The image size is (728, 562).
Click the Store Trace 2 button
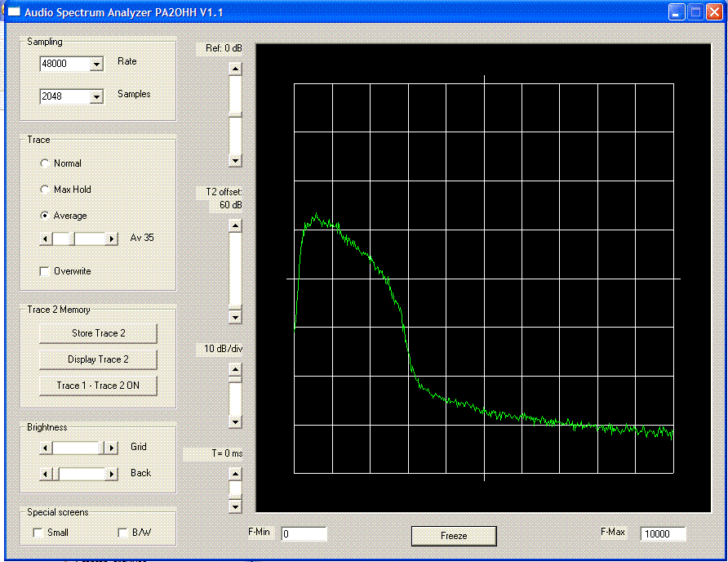(98, 333)
